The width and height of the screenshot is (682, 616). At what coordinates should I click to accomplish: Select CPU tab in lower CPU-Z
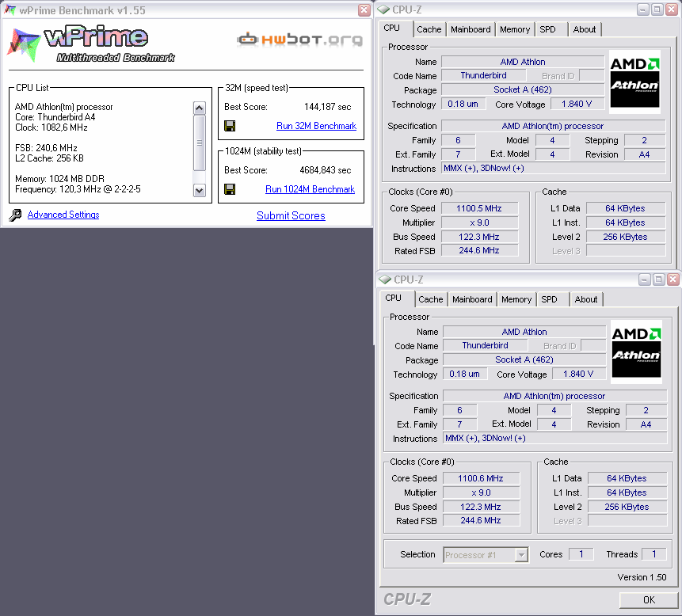[x=396, y=298]
